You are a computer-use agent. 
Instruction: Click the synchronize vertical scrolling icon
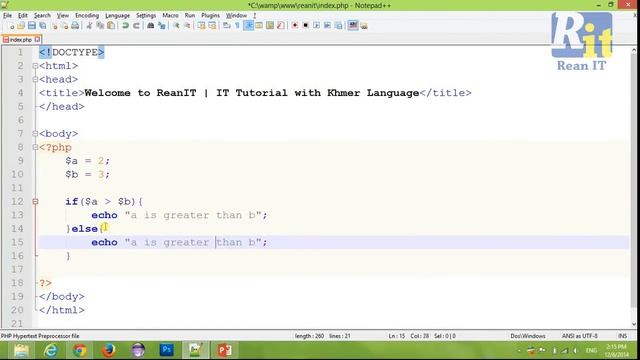point(201,26)
